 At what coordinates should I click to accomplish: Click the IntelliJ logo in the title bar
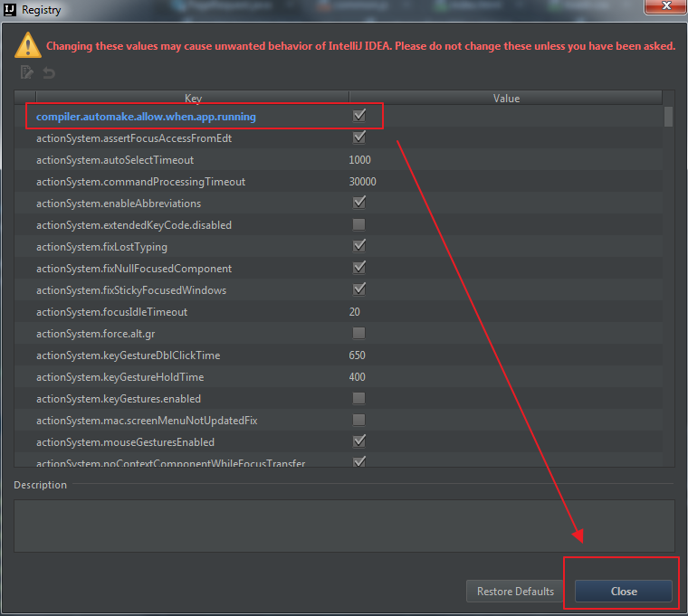pyautogui.click(x=10, y=9)
